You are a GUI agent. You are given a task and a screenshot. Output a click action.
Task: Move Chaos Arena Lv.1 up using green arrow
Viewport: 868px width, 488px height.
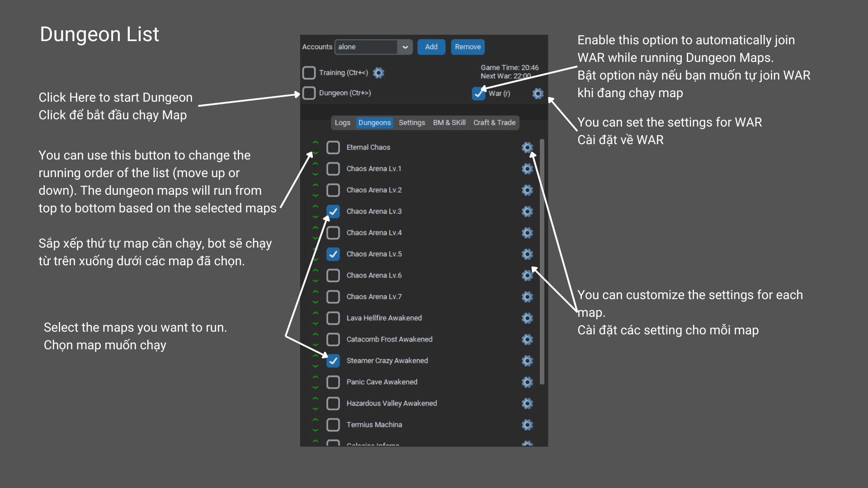click(x=316, y=164)
